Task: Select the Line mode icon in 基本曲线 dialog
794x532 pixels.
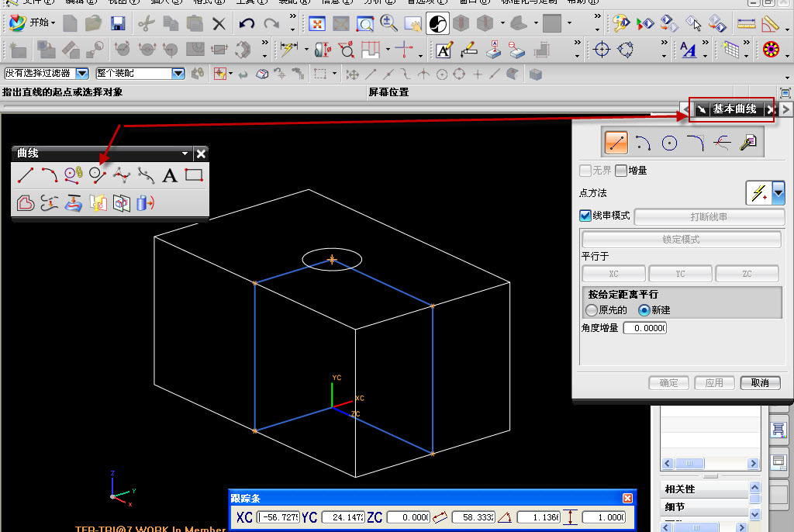Action: click(616, 143)
